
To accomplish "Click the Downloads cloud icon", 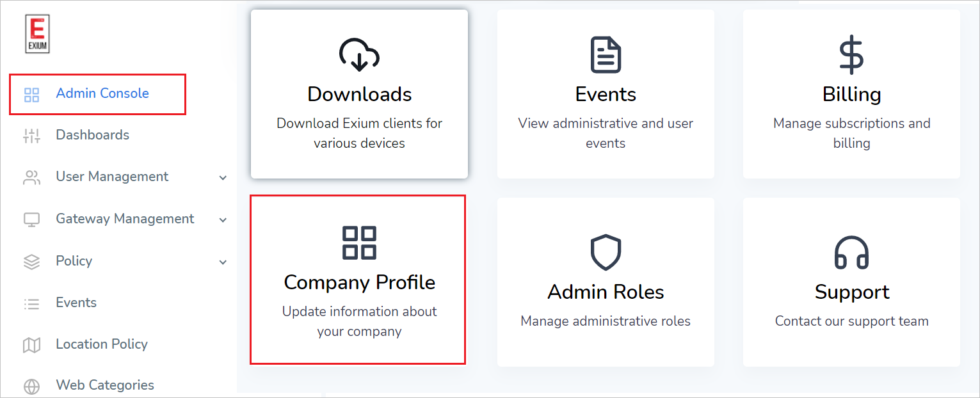I will point(359,54).
